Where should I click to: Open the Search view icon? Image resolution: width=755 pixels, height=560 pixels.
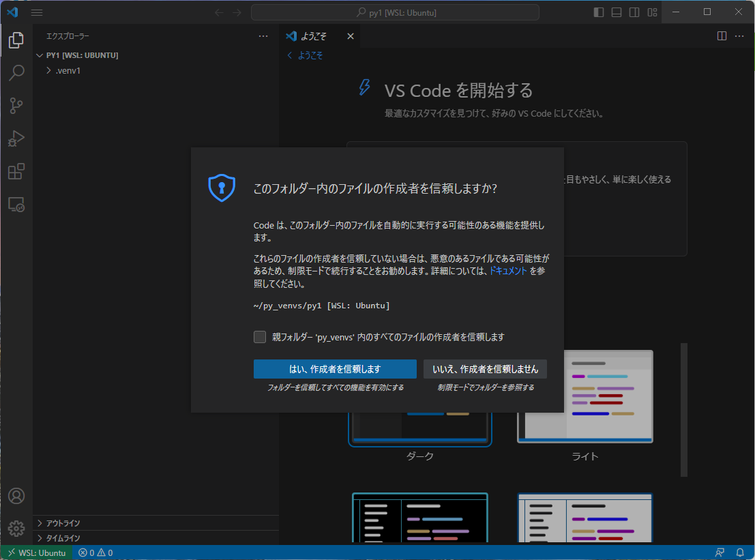coord(16,73)
